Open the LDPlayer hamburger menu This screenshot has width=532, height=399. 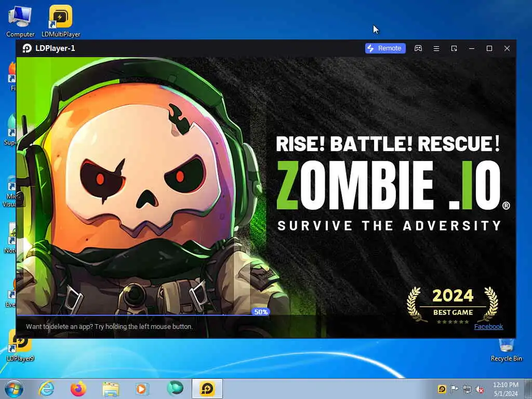tap(436, 48)
